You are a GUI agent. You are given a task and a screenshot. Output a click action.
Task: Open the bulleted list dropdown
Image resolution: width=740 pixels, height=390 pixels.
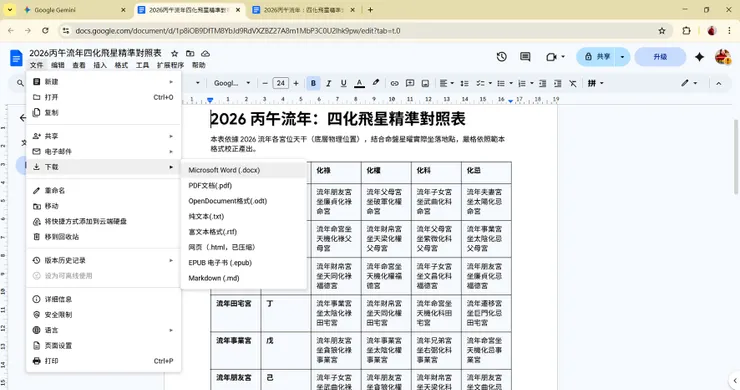click(x=511, y=83)
